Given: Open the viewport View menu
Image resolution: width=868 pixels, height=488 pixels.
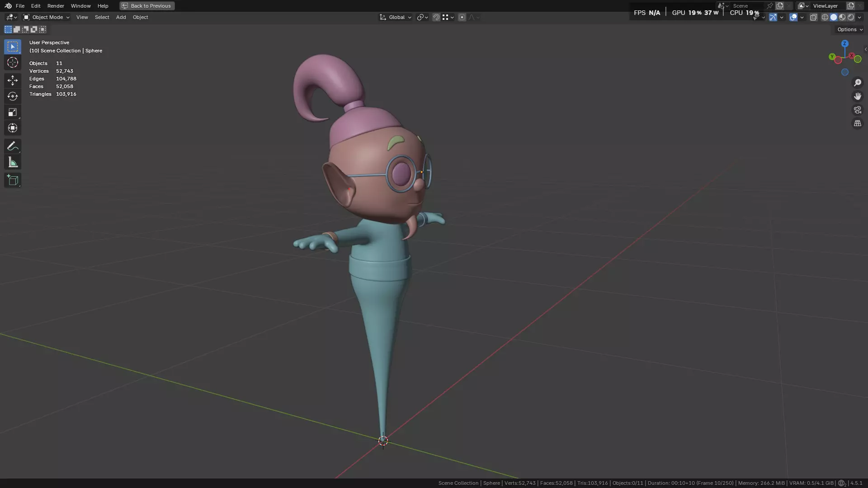Looking at the screenshot, I should [82, 17].
